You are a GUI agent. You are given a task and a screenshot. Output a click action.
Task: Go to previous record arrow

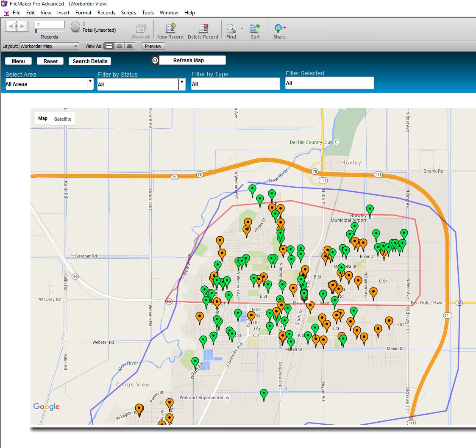[x=11, y=26]
